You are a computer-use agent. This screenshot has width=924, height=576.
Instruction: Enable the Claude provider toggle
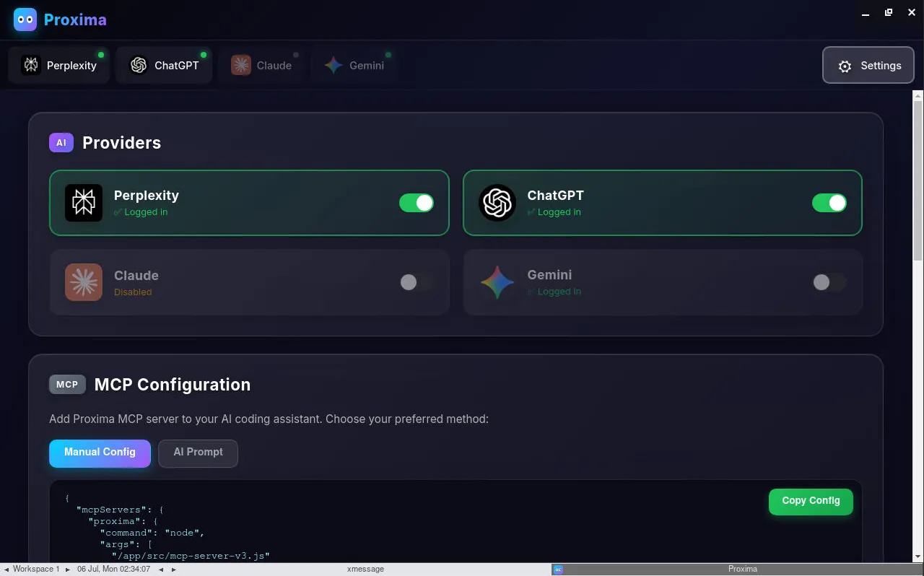[417, 282]
